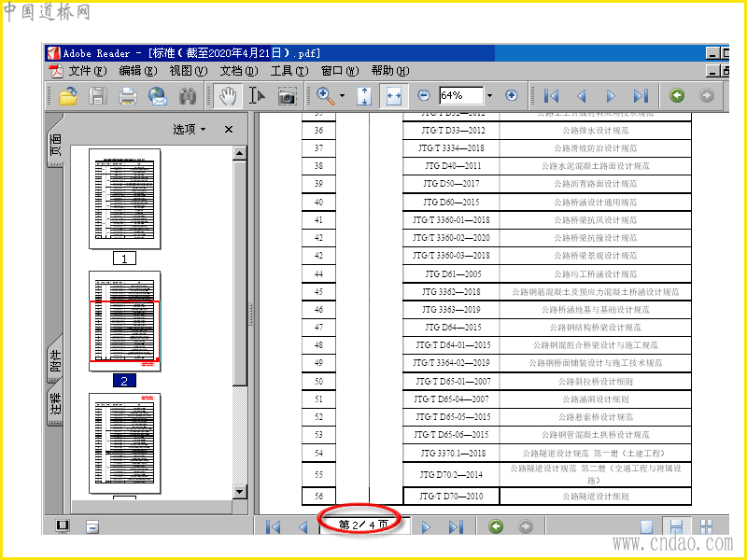This screenshot has width=747, height=560.
Task: Select the text Select tool
Action: (257, 96)
